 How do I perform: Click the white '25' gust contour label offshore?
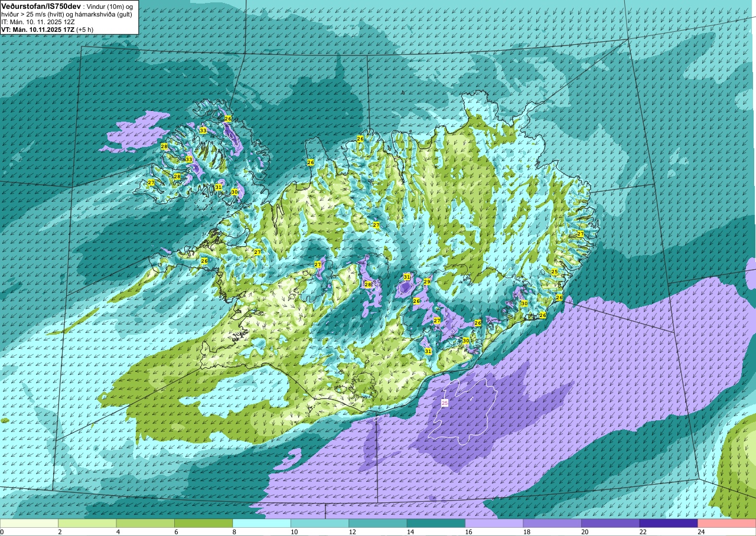tap(445, 403)
